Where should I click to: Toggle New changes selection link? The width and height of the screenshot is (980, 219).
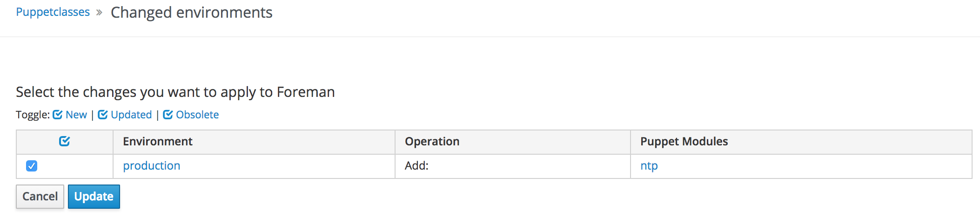(76, 115)
